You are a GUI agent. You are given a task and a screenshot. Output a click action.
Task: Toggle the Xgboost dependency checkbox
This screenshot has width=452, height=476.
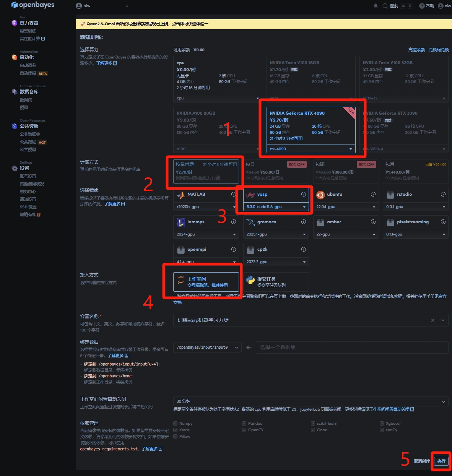382,424
